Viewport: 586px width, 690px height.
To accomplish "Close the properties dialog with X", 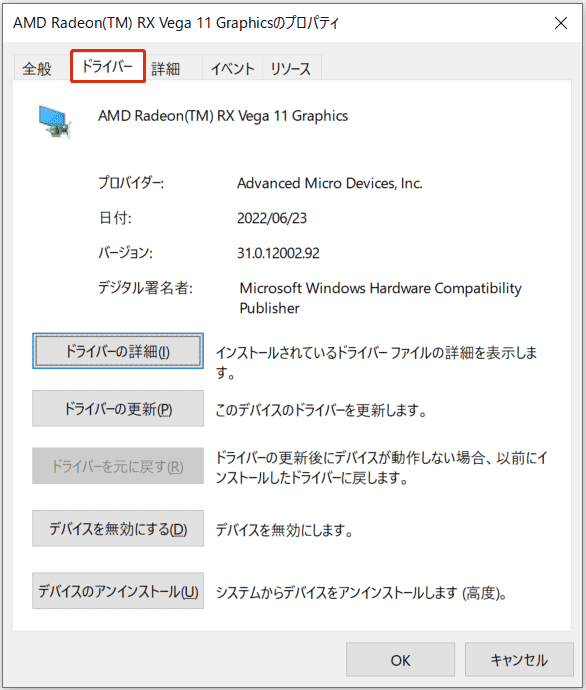I will tap(561, 23).
